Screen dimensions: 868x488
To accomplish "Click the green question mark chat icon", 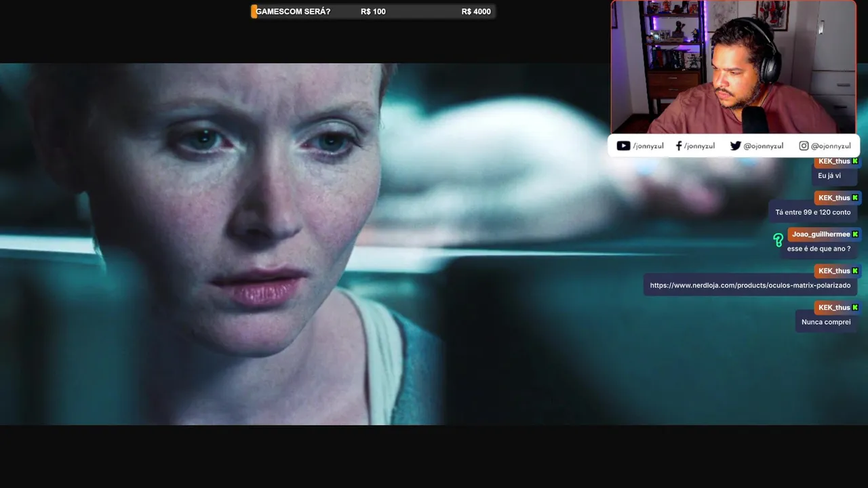I will point(778,240).
